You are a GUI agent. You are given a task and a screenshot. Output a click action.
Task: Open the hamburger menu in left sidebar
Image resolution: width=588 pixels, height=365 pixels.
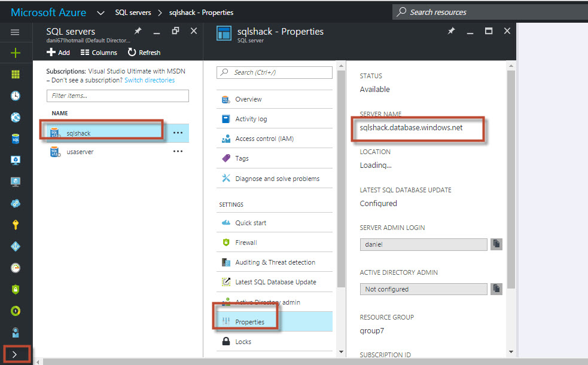(16, 32)
